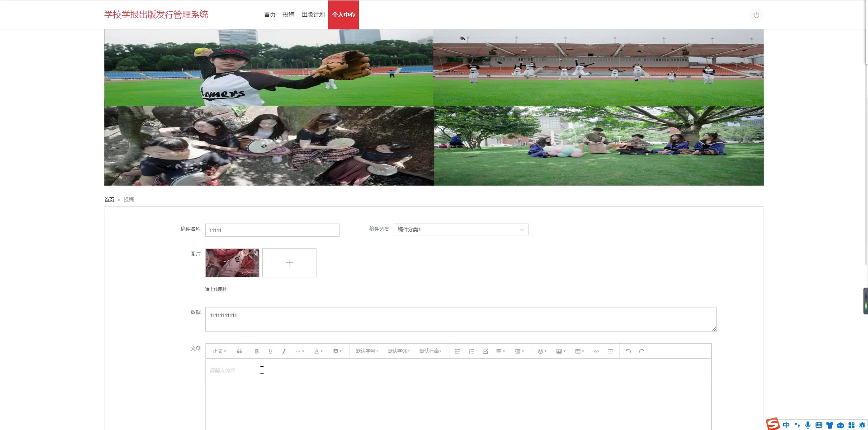Open the Sogou toolbox grid icon

click(851, 425)
